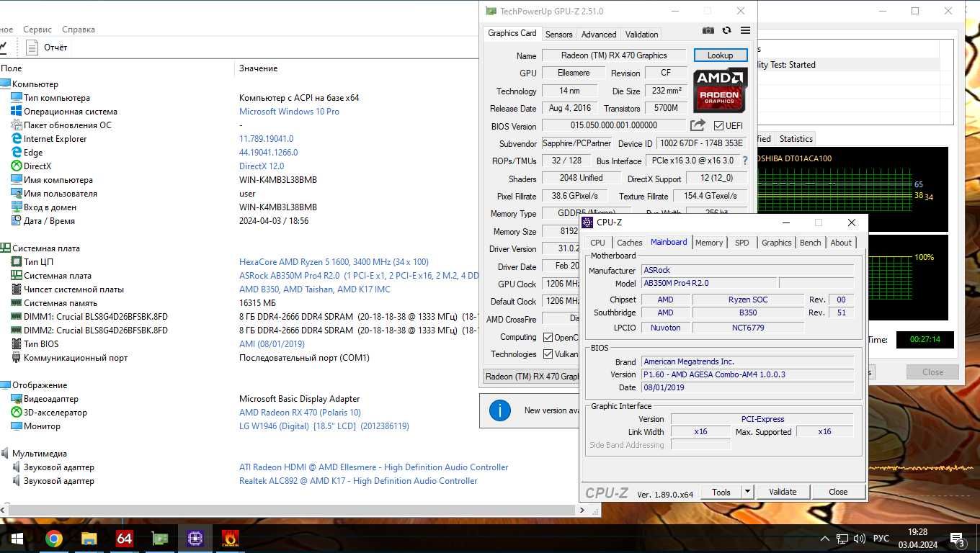Open the GPU-Z hamburger menu
The height and width of the screenshot is (553, 980).
tap(745, 30)
